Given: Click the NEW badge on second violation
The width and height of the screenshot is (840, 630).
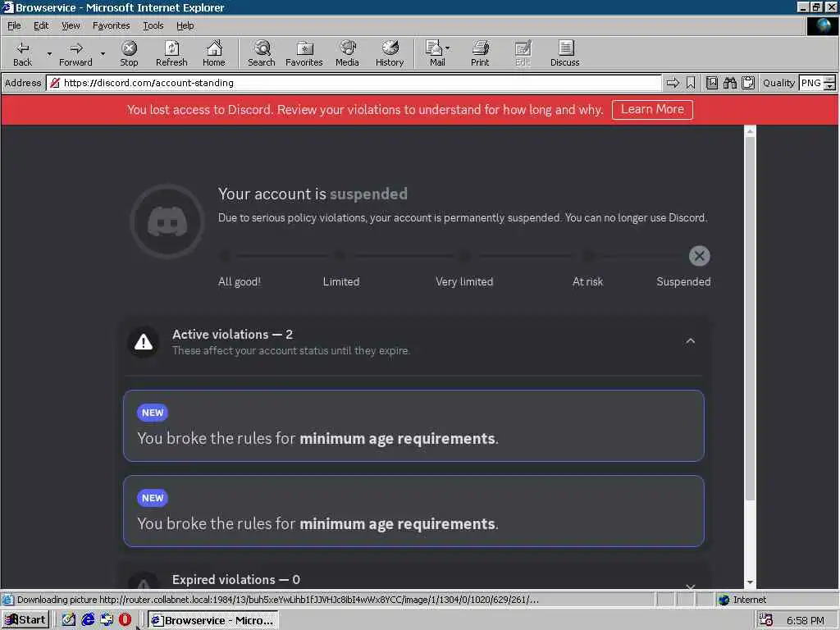Looking at the screenshot, I should [153, 498].
